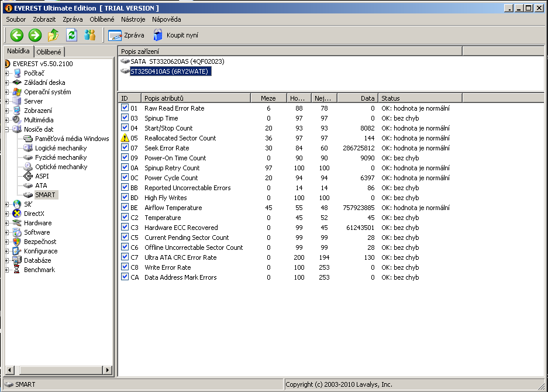Image resolution: width=548 pixels, height=392 pixels.
Task: Sort by the Popis atributů column header
Action: pos(196,98)
